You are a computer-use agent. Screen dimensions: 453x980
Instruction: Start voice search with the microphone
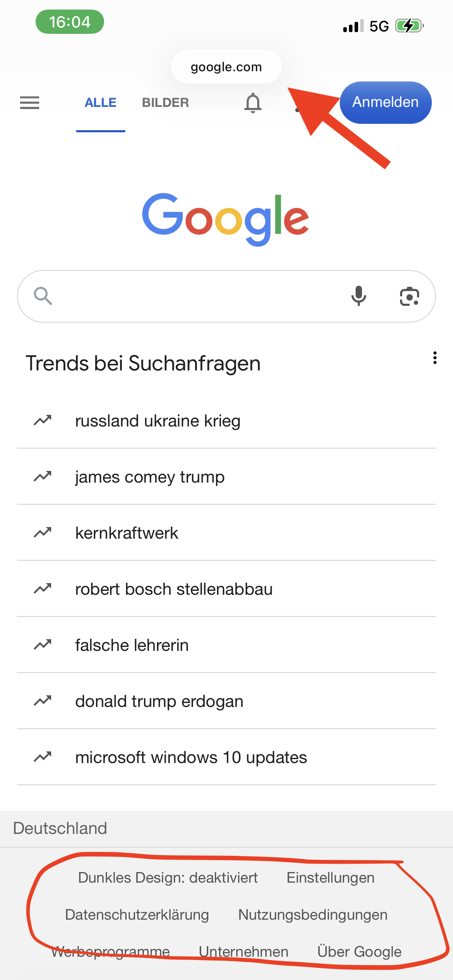(359, 296)
